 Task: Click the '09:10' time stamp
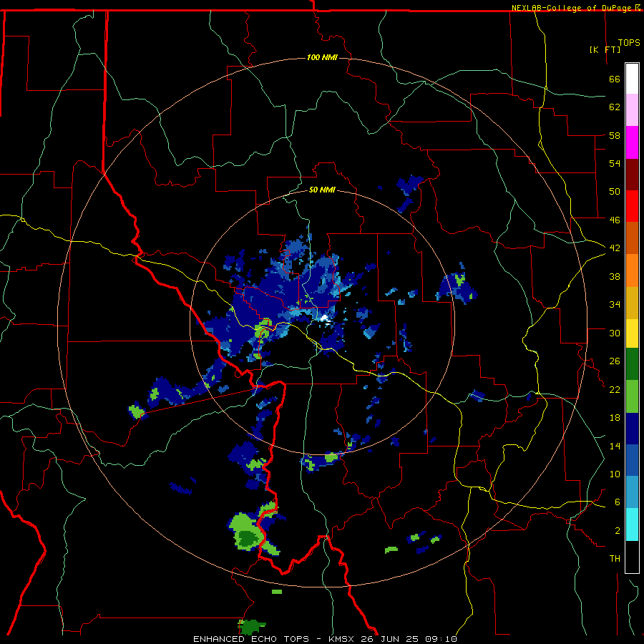[x=441, y=639]
